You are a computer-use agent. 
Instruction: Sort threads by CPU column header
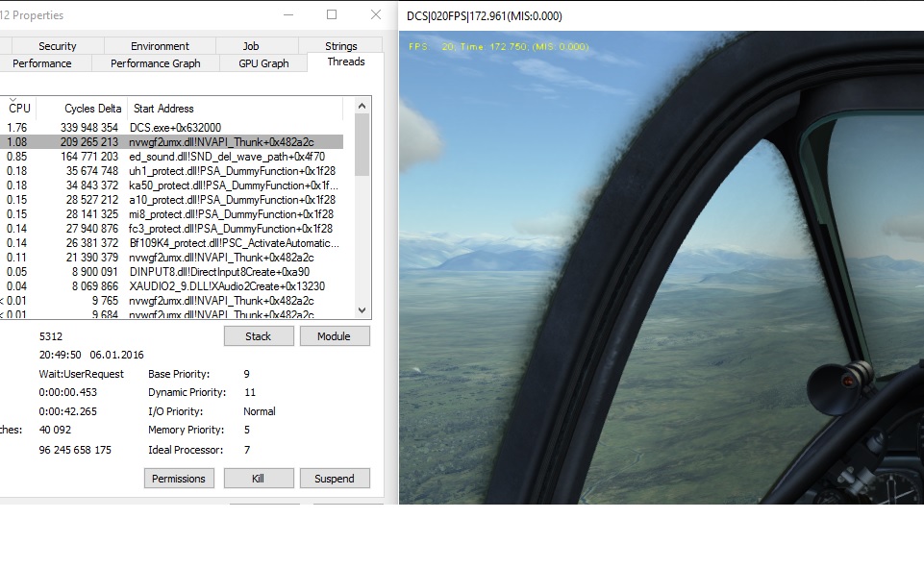18,109
